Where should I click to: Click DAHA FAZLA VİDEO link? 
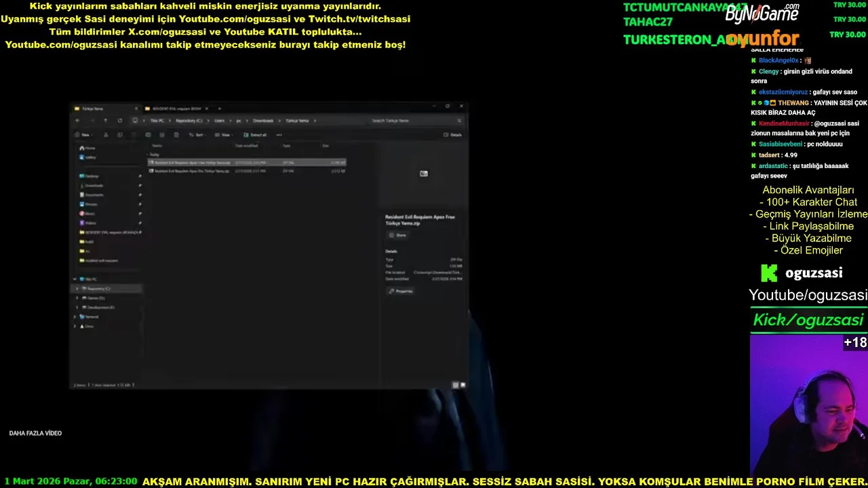tap(35, 433)
